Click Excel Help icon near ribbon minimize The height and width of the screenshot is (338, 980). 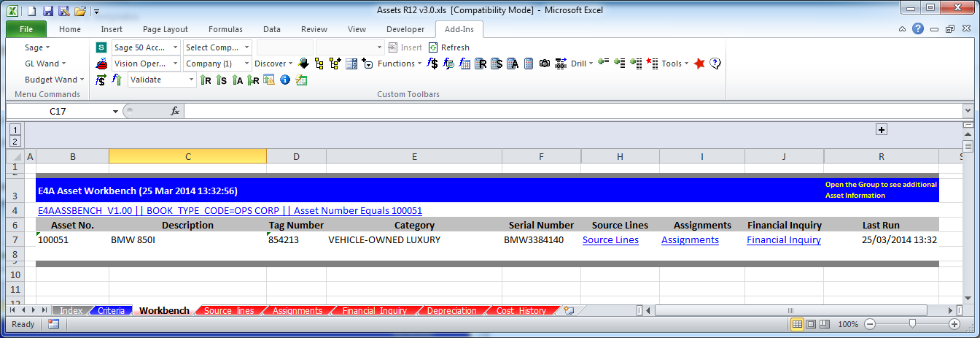918,29
